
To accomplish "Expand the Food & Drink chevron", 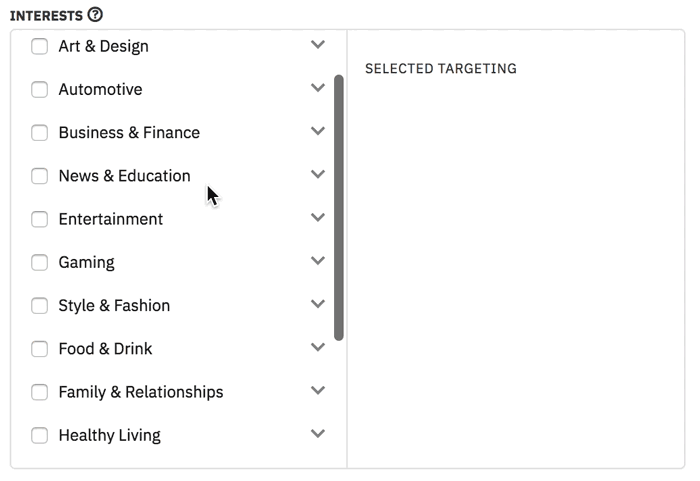I will pyautogui.click(x=318, y=348).
